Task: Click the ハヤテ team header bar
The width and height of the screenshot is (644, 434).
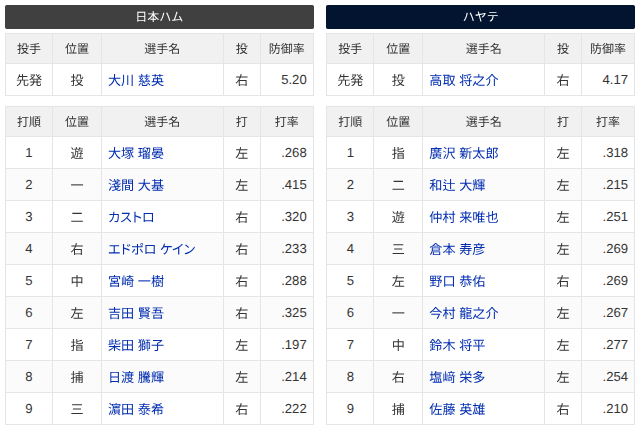Action: point(481,17)
